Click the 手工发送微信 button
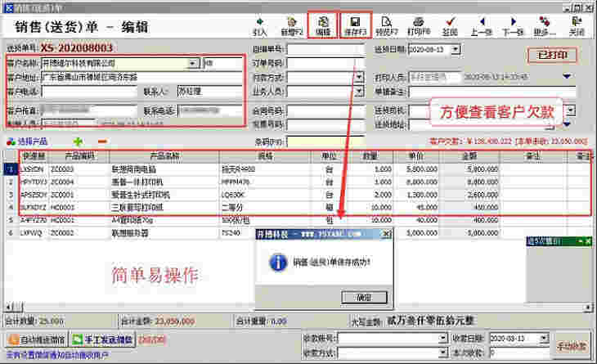Image resolution: width=597 pixels, height=364 pixels. pos(103,339)
